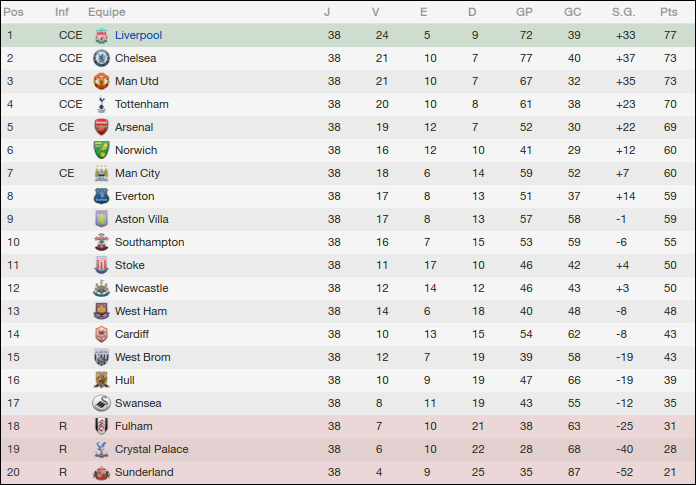Select the Man Utd crest icon
Screen dimensions: 696x485
[x=100, y=81]
